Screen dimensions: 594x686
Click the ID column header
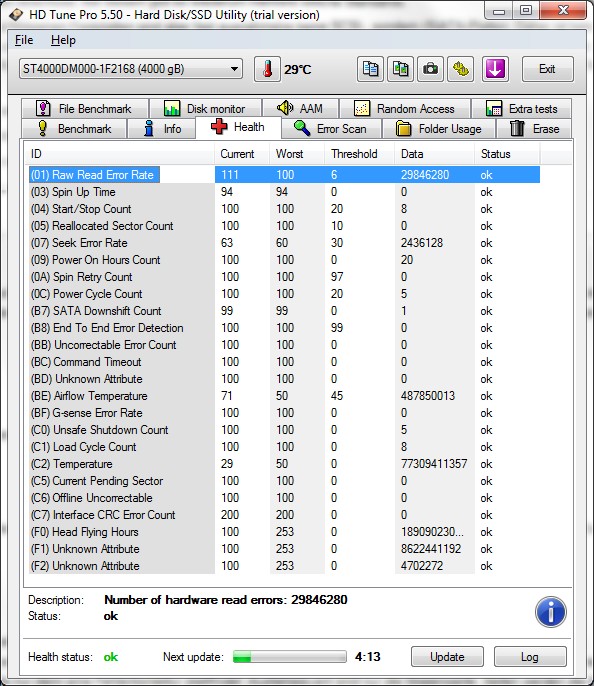point(119,154)
